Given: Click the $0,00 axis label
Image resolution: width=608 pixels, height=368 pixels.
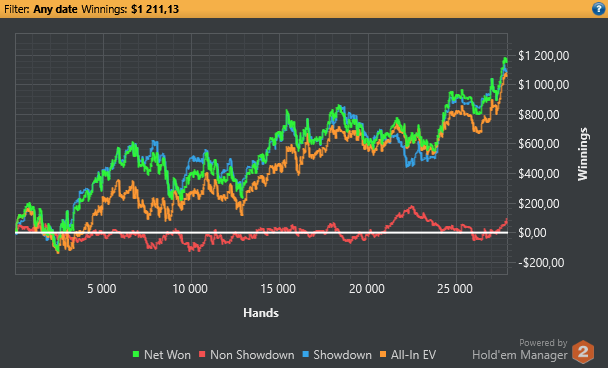Looking at the screenshot, I should click(x=532, y=233).
